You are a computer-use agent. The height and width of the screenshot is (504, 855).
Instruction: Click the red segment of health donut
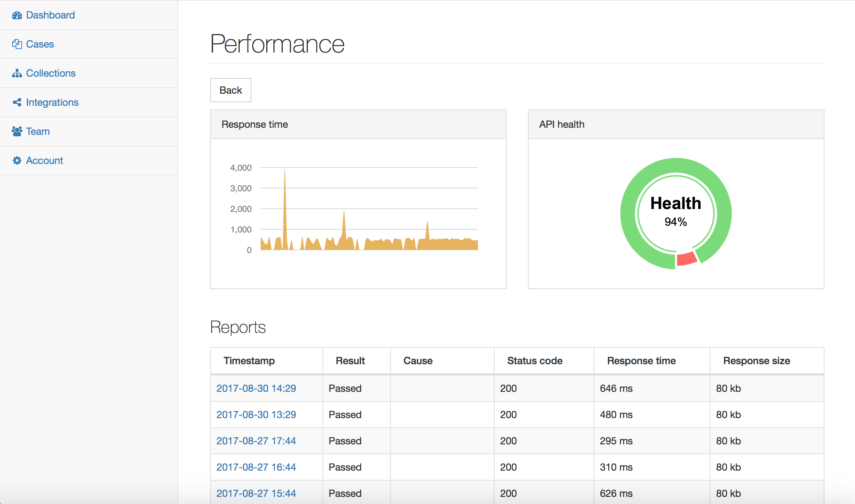(687, 258)
